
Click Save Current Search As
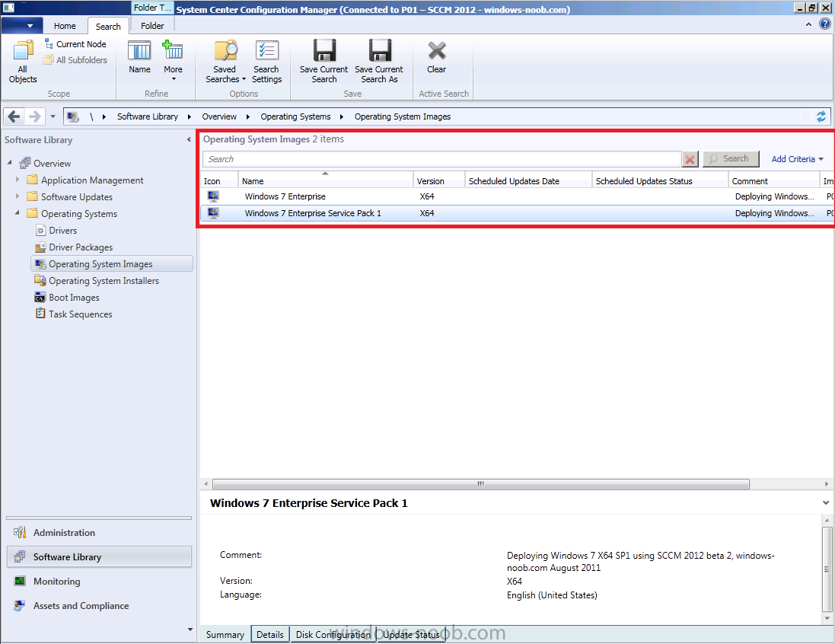pyautogui.click(x=379, y=62)
